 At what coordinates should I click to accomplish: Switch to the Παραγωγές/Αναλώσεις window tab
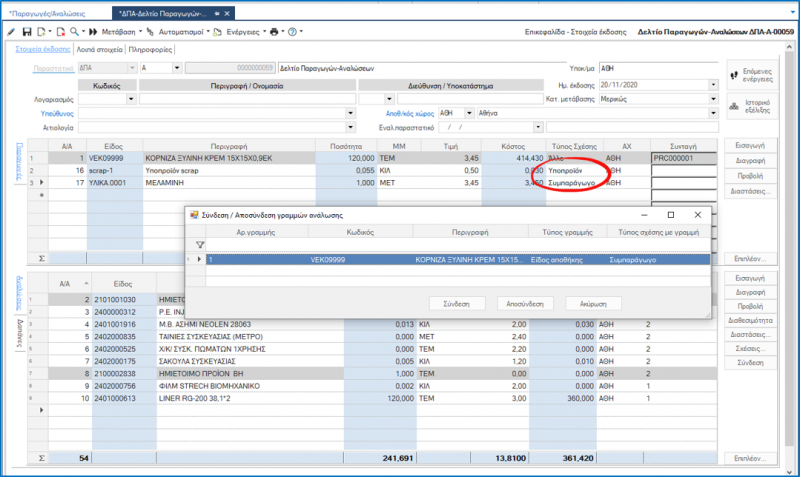pos(47,14)
